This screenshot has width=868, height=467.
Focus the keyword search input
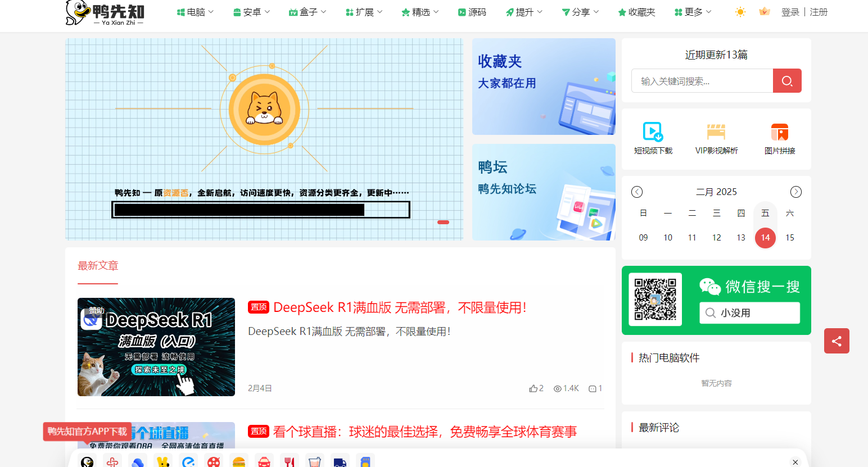(x=702, y=81)
